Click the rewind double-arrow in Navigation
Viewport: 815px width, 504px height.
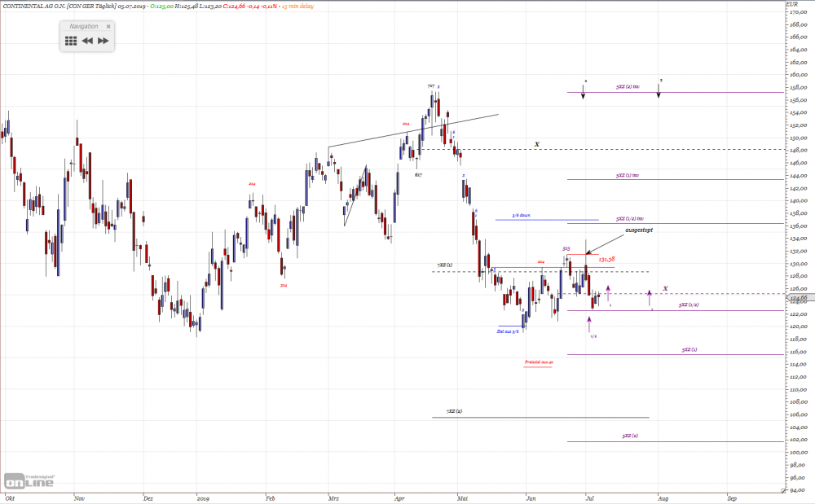click(x=87, y=41)
